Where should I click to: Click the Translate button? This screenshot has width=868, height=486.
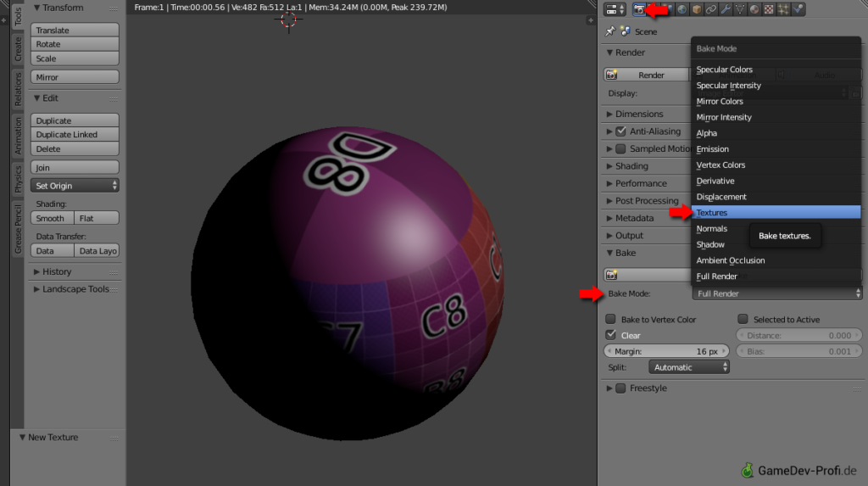(75, 30)
